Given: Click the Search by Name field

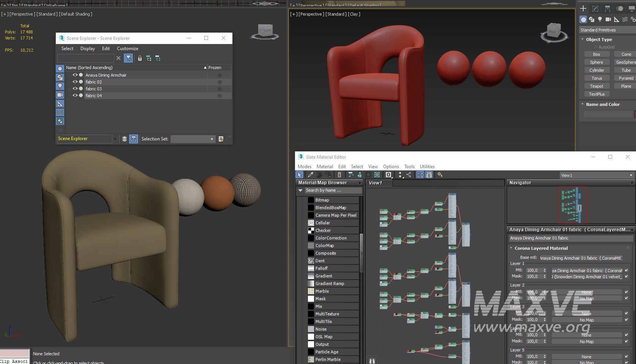Looking at the screenshot, I should point(333,191).
